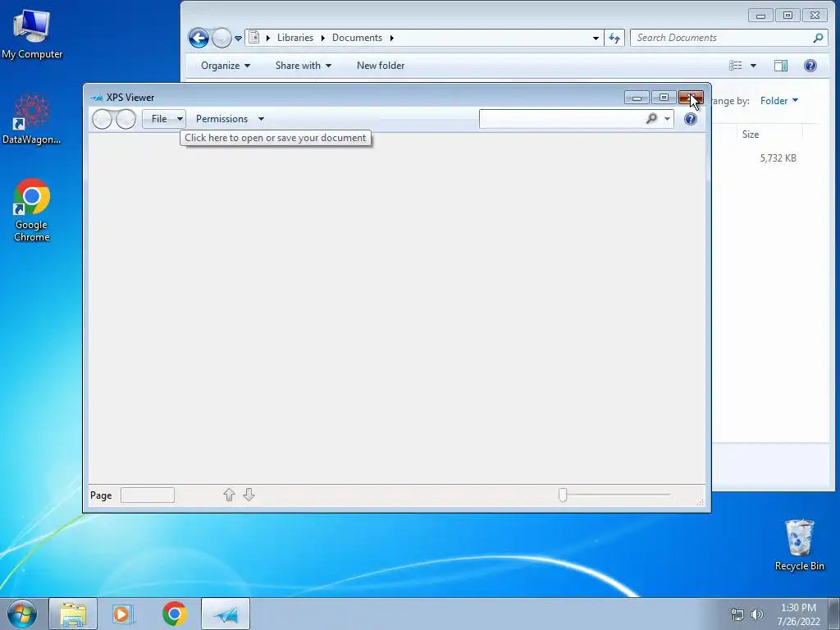The image size is (840, 630).
Task: Click the XPS Viewer title bar icon
Action: 97,98
